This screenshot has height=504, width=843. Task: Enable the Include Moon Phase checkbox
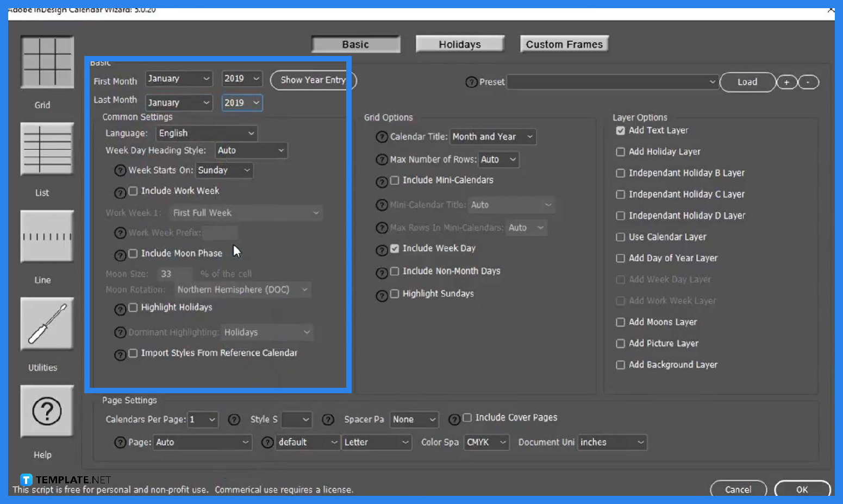pos(133,253)
